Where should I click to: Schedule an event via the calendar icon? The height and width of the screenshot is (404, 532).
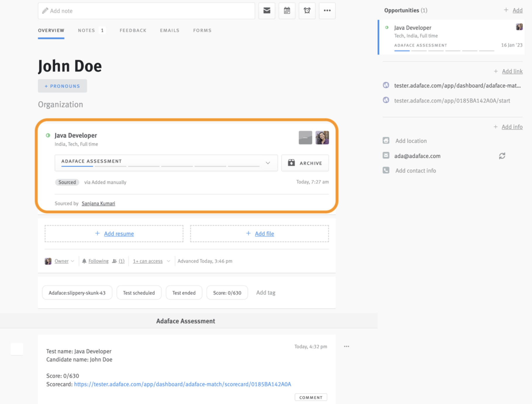[286, 11]
